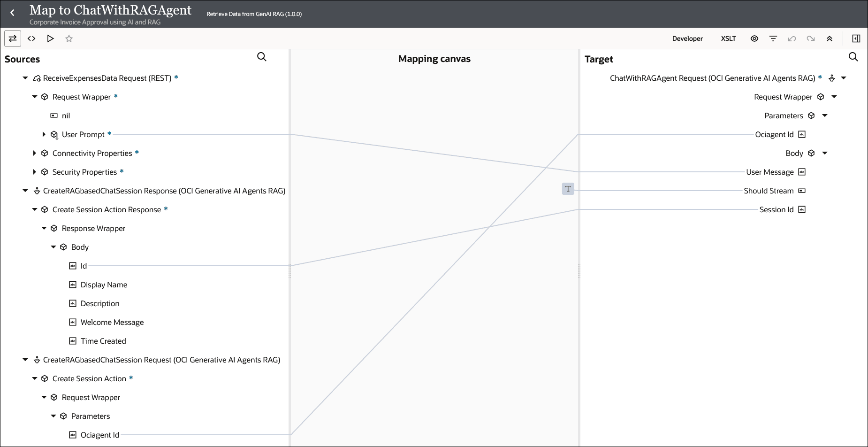Click Security Properties cube icon
The image size is (868, 447).
click(x=45, y=172)
